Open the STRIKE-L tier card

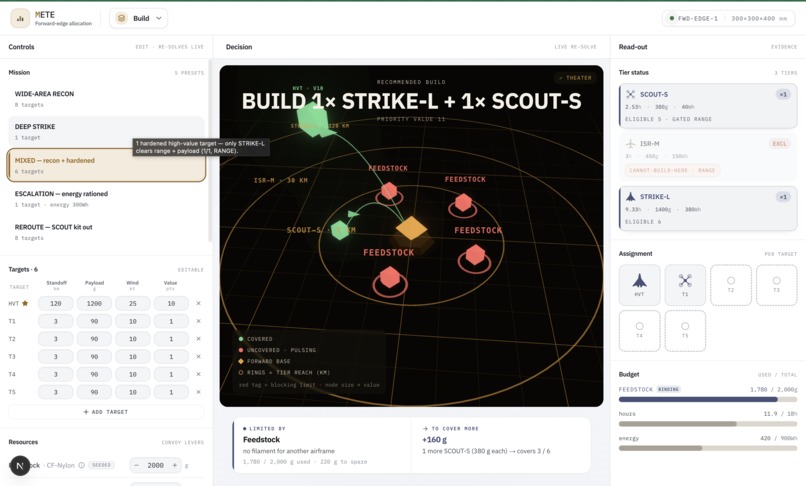coord(708,208)
